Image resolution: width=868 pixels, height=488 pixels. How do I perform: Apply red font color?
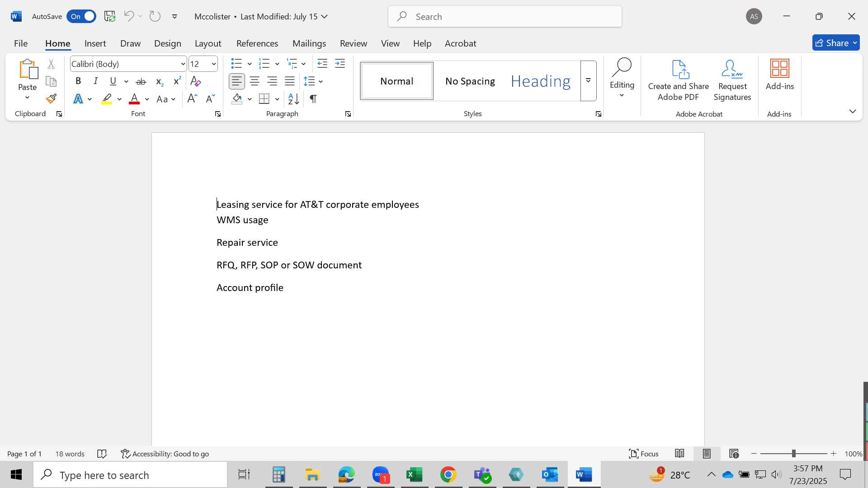[x=134, y=99]
